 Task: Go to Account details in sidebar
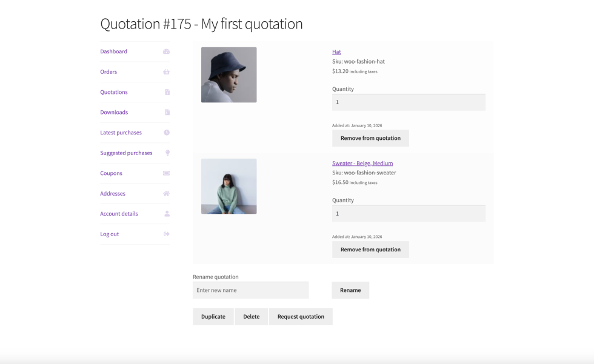pos(119,214)
